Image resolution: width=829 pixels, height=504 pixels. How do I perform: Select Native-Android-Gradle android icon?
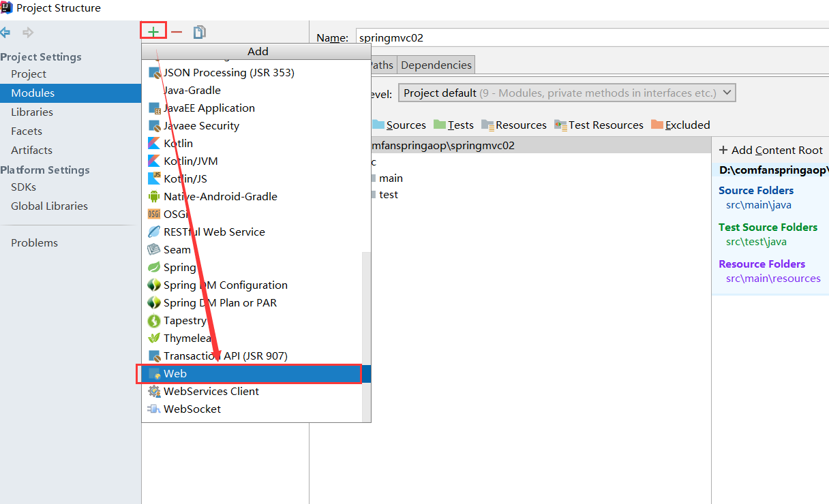click(154, 196)
